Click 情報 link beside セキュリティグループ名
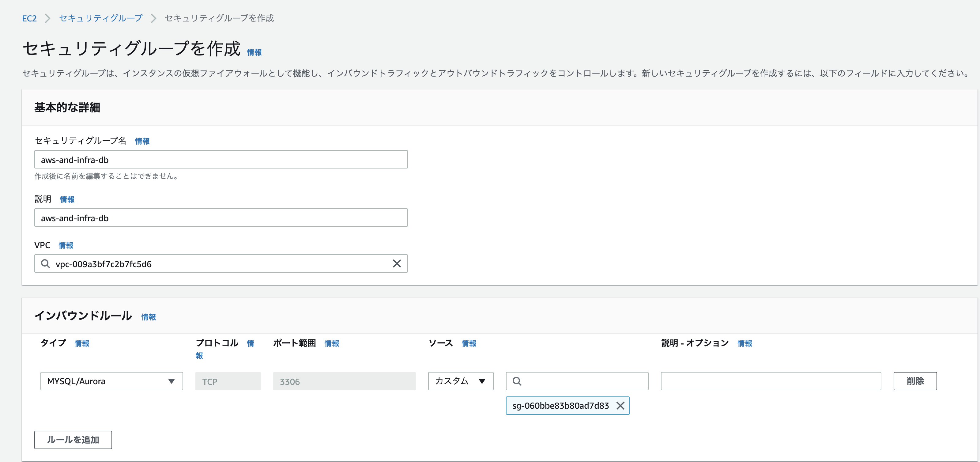This screenshot has width=980, height=462. click(142, 141)
